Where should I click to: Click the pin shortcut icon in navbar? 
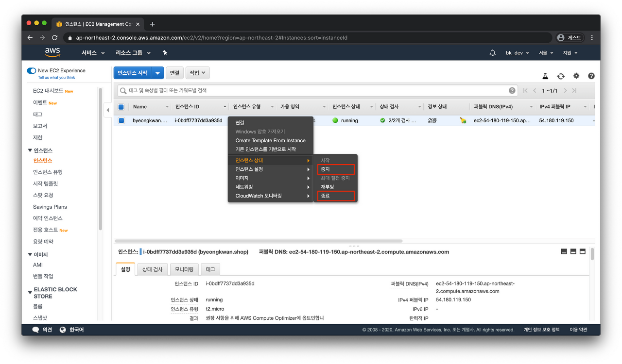pos(165,53)
